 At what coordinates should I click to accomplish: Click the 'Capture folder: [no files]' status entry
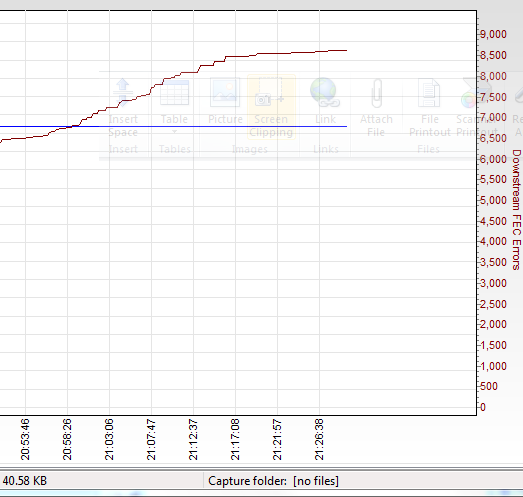(x=274, y=481)
